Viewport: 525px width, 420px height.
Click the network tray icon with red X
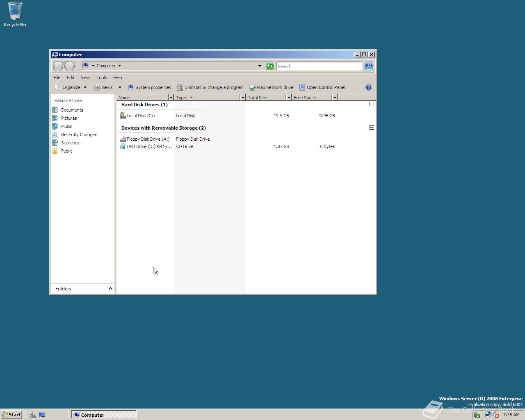tap(496, 415)
